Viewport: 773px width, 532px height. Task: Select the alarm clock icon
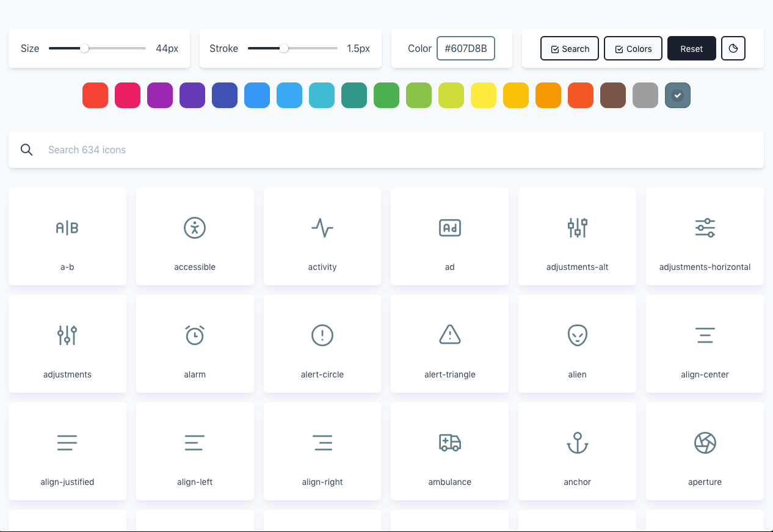click(x=195, y=335)
